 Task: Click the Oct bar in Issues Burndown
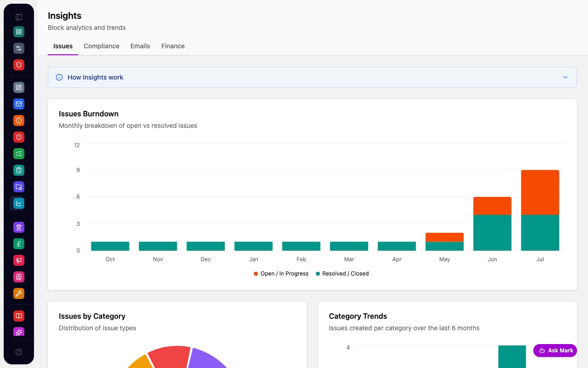[110, 246]
